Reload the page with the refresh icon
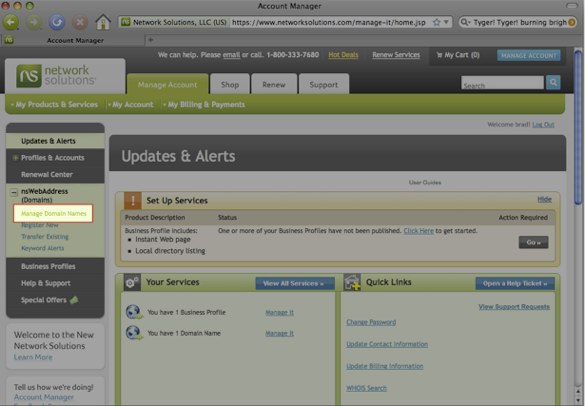The height and width of the screenshot is (406, 585). [57, 22]
